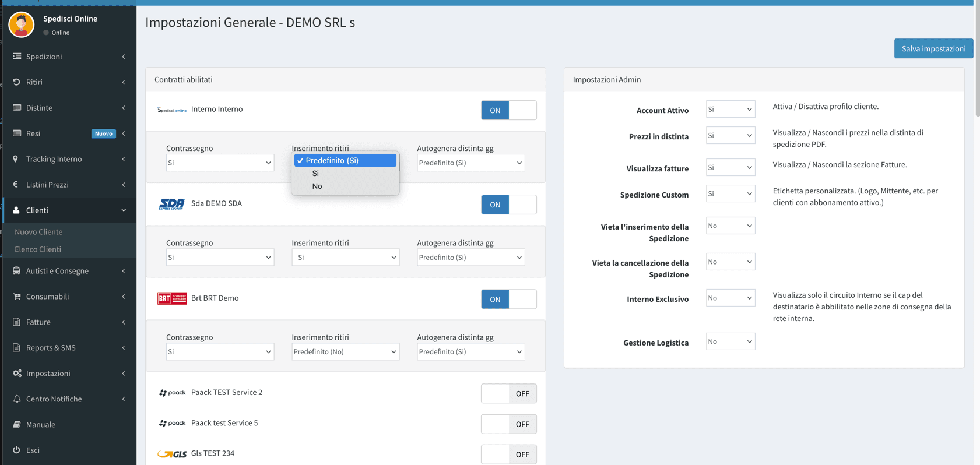Click the Esci power icon
Screen dimensions: 980x465
(x=16, y=450)
